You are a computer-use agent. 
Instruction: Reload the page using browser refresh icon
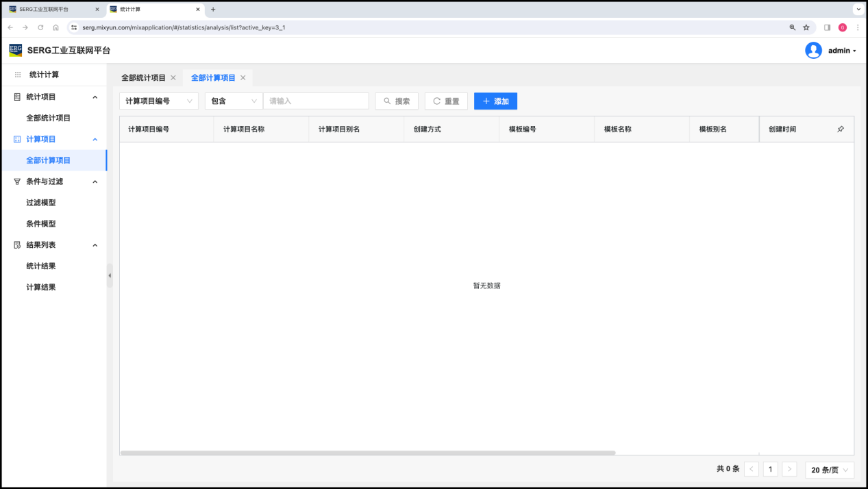pyautogui.click(x=40, y=27)
